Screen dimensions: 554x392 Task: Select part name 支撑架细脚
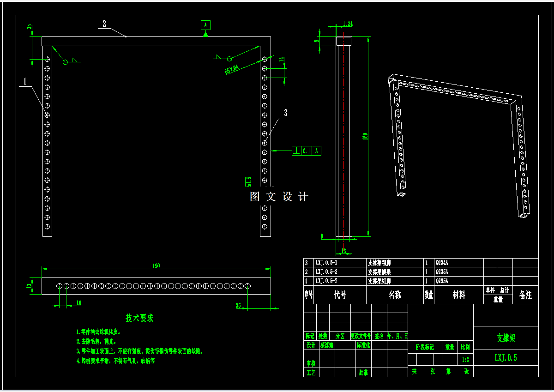pyautogui.click(x=379, y=280)
